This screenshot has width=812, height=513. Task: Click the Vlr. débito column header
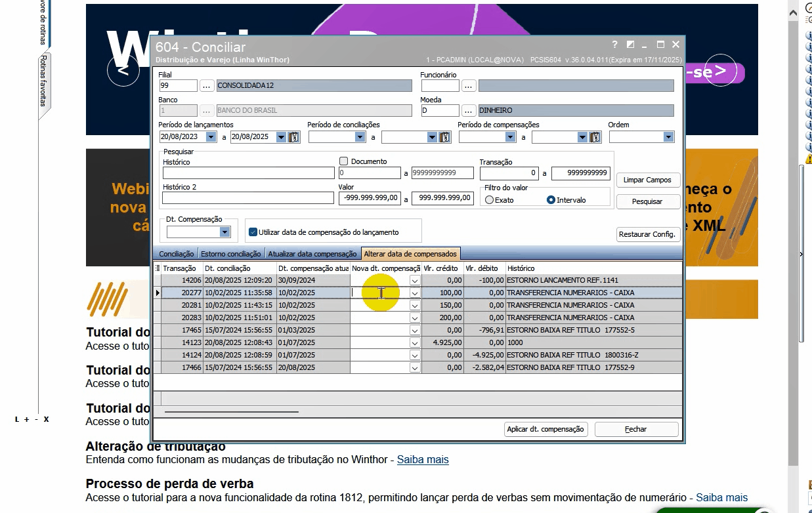484,268
